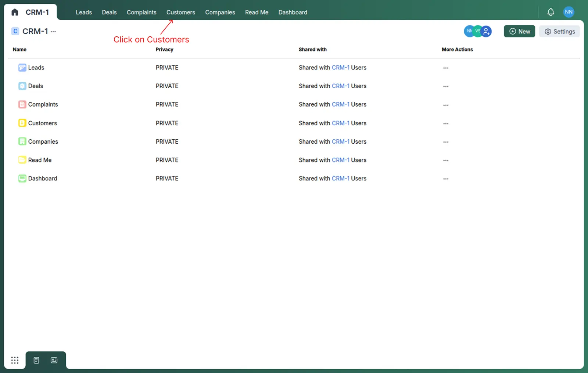
Task: Open Settings
Action: 559,31
